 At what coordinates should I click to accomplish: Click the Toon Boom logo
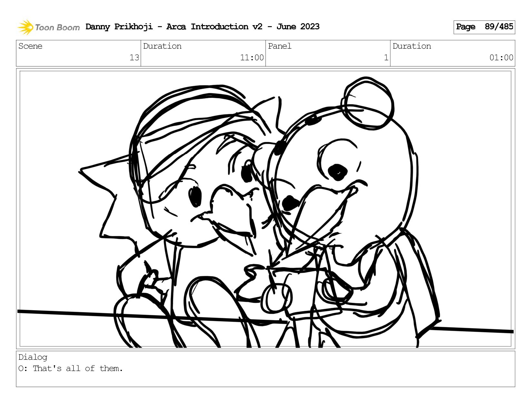(48, 27)
